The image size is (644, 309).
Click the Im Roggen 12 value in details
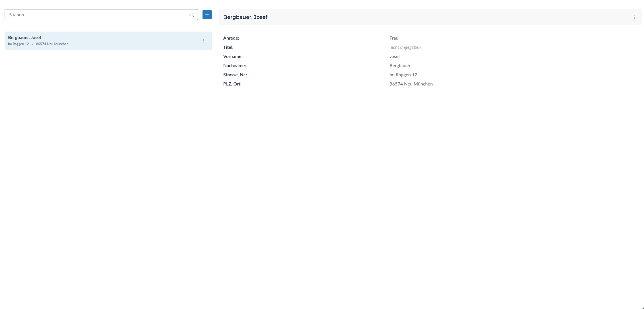coord(403,75)
